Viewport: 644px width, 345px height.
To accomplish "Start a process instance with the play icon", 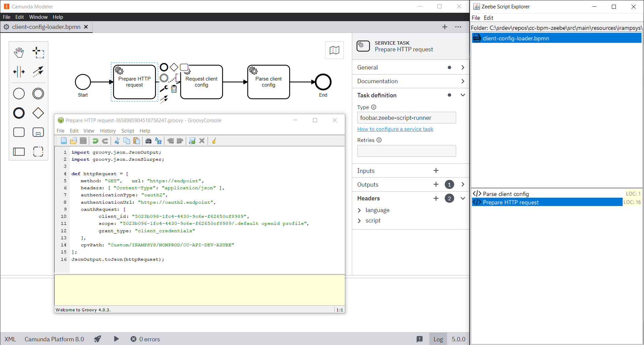I will pos(116,339).
